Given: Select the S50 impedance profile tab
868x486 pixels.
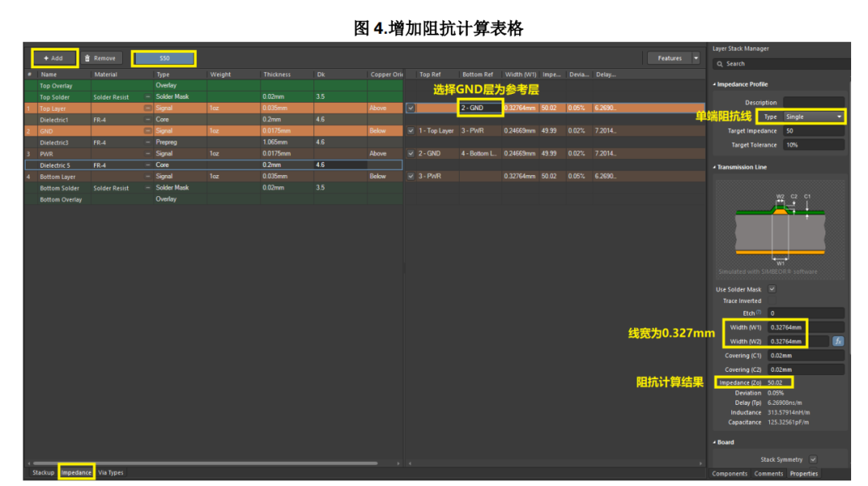Looking at the screenshot, I should (x=164, y=58).
